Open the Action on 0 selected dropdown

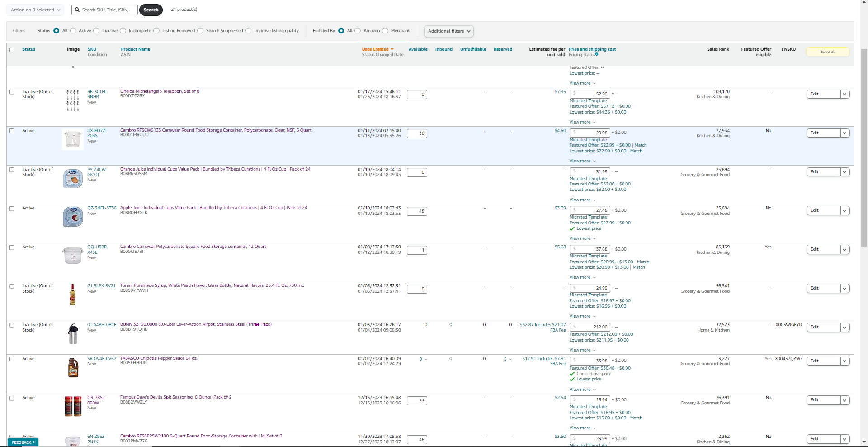[x=35, y=10]
